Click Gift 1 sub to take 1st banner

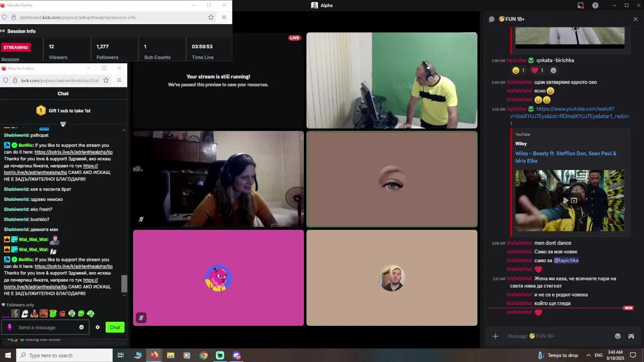[63, 111]
